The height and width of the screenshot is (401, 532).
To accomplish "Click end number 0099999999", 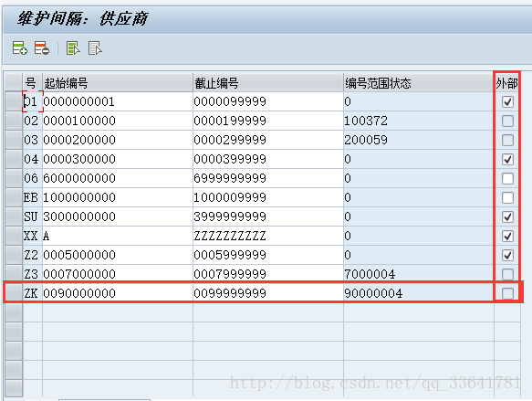I will tap(268, 293).
